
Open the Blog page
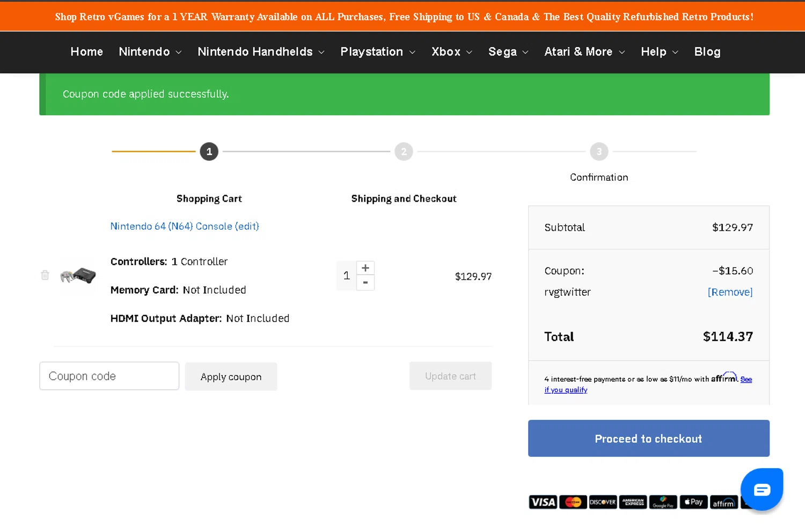click(x=707, y=52)
